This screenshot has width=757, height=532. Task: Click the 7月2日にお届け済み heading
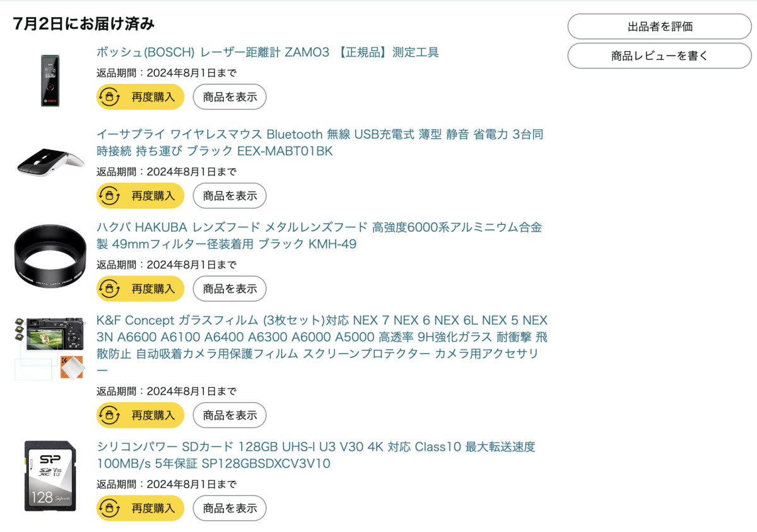84,24
